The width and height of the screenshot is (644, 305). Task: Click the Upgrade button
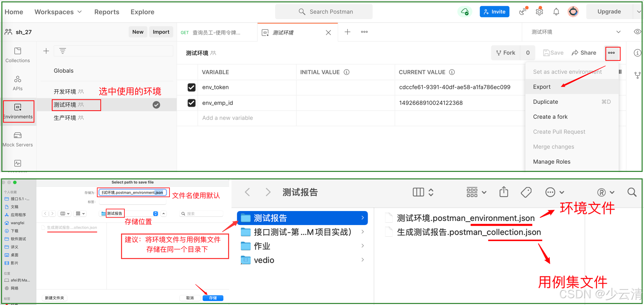(609, 12)
